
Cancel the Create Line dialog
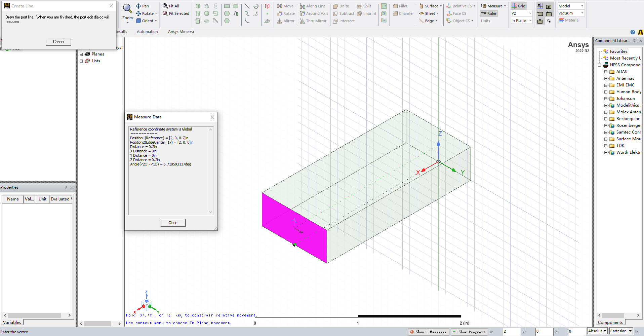coord(58,42)
